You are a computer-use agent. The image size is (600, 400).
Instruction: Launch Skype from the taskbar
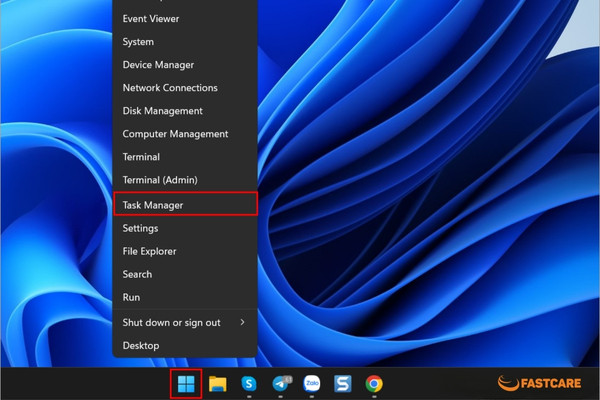pos(249,384)
